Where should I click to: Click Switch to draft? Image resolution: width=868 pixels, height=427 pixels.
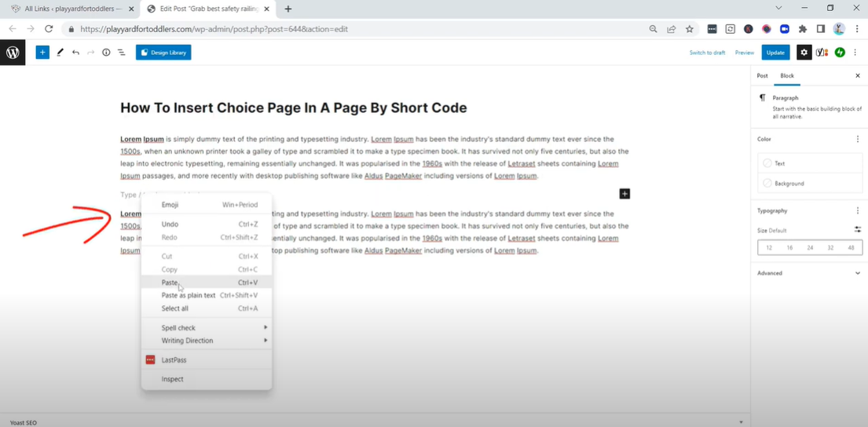[707, 53]
